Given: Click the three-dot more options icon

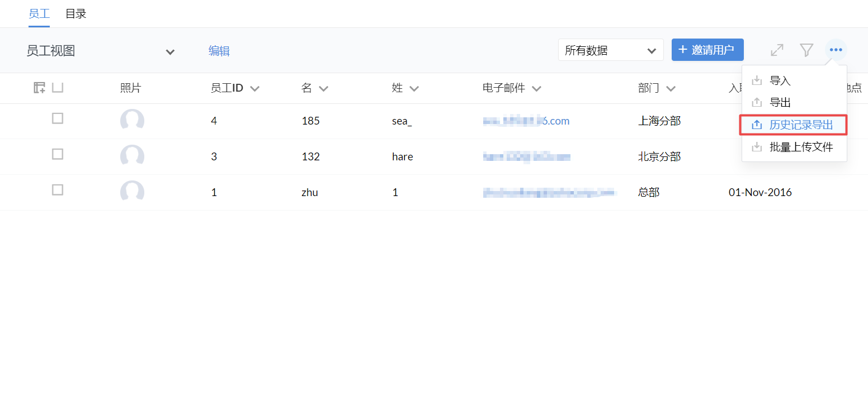Looking at the screenshot, I should 836,50.
